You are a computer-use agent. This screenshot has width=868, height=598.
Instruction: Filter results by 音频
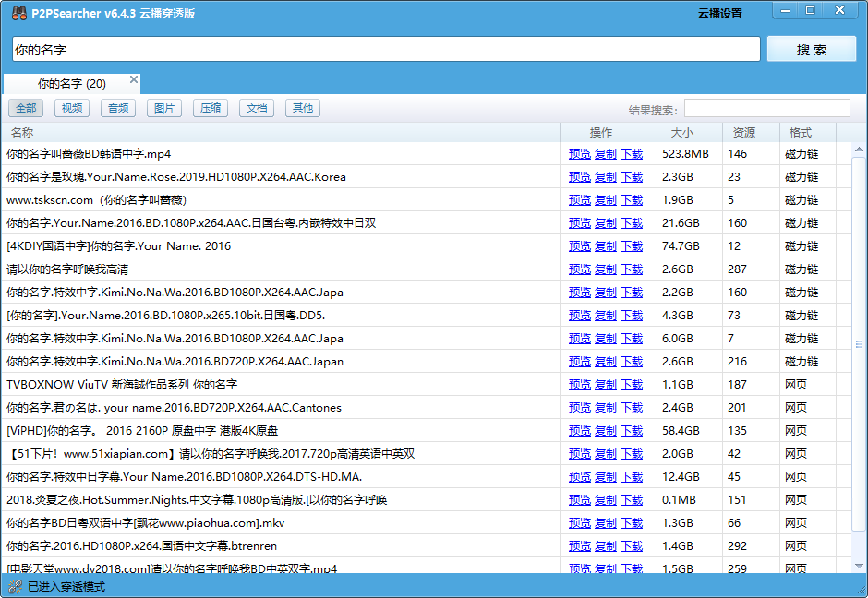pyautogui.click(x=118, y=108)
